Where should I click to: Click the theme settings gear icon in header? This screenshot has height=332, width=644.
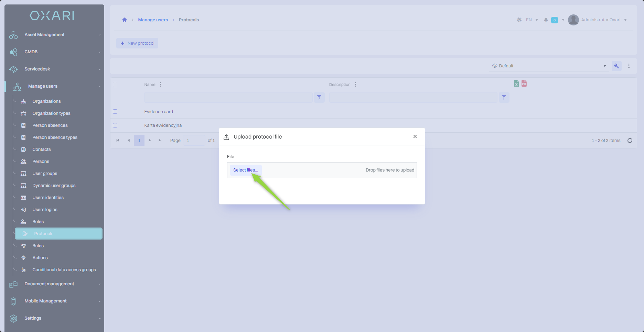click(519, 20)
